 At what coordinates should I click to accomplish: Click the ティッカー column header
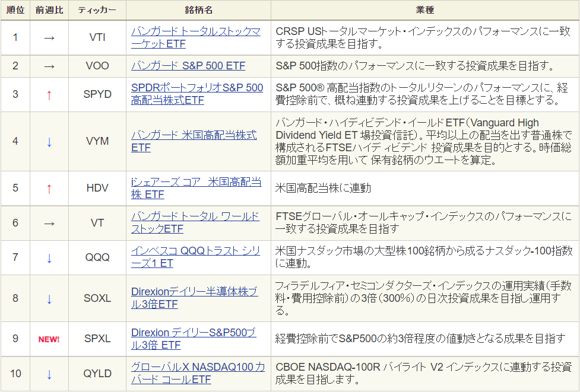pos(97,10)
